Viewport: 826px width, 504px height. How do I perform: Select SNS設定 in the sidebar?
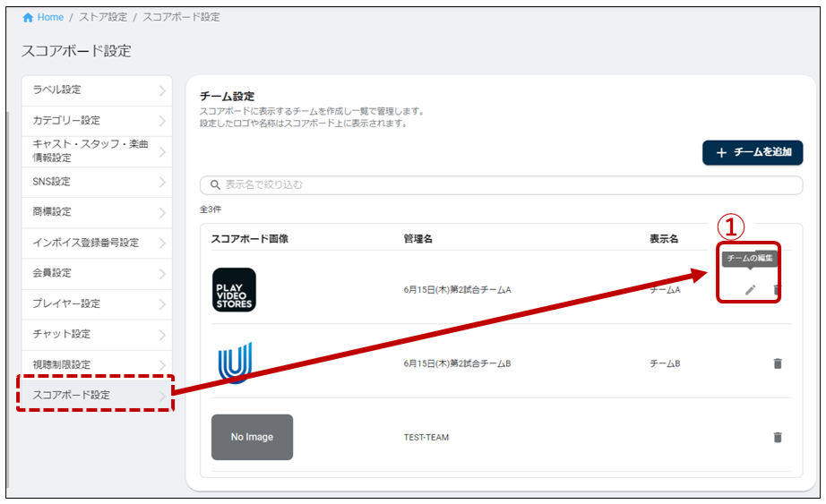pos(97,182)
